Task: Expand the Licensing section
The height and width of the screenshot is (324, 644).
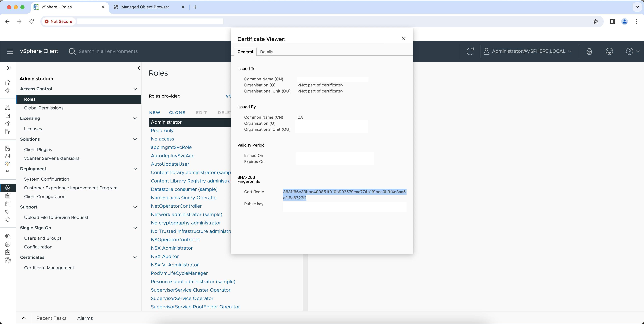Action: [135, 118]
